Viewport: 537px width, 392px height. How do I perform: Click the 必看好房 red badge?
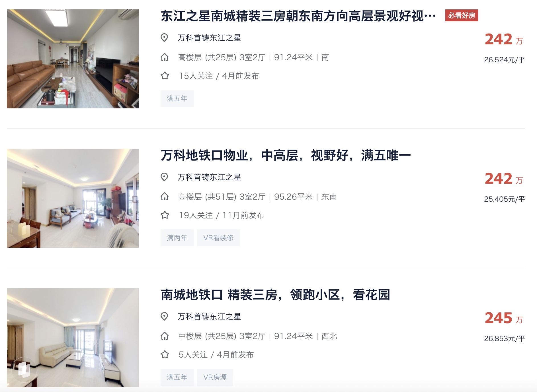(462, 15)
